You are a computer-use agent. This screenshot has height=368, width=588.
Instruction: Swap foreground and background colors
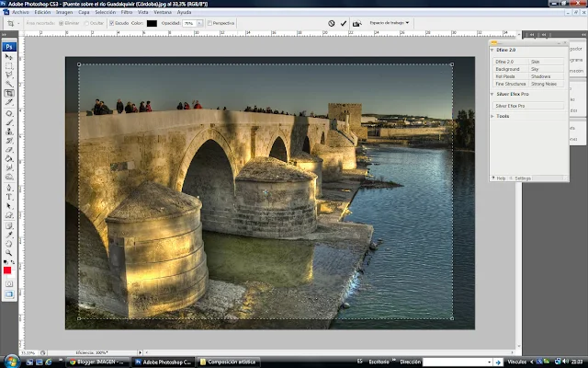13,262
